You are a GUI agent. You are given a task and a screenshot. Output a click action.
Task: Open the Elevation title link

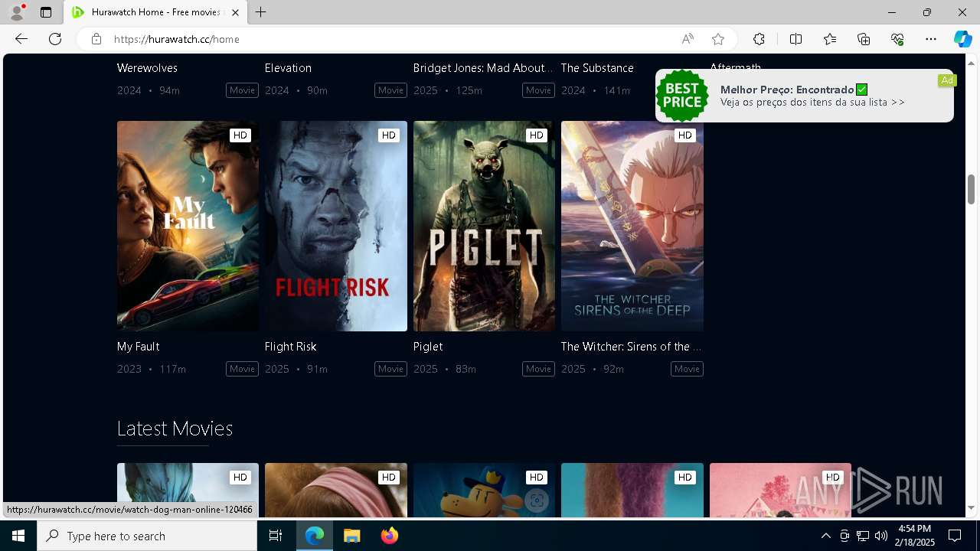288,68
